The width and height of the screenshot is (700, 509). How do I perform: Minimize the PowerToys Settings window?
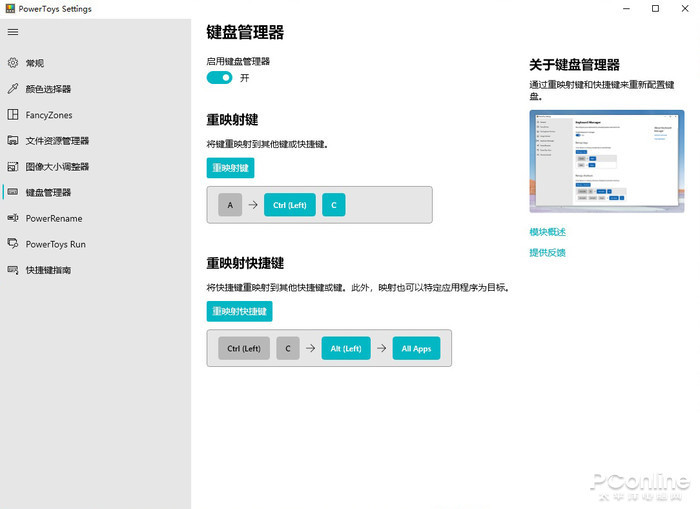coord(626,8)
